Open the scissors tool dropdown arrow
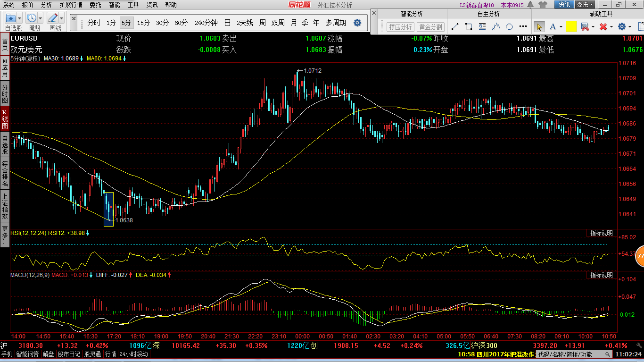The image size is (644, 362). 593,27
